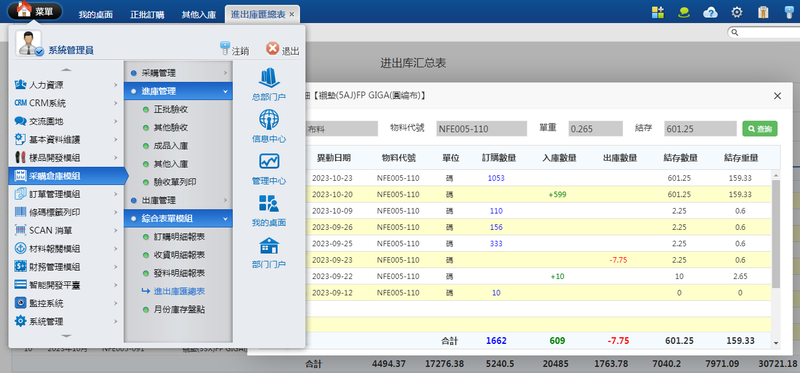This screenshot has height=373, width=800.
Task: Collapse menu list with the up arrow
Action: coord(66,70)
